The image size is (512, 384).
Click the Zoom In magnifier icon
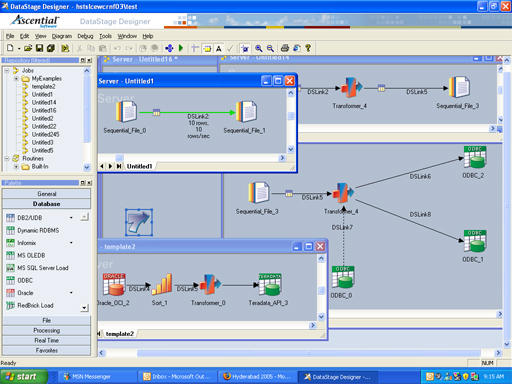(x=258, y=48)
